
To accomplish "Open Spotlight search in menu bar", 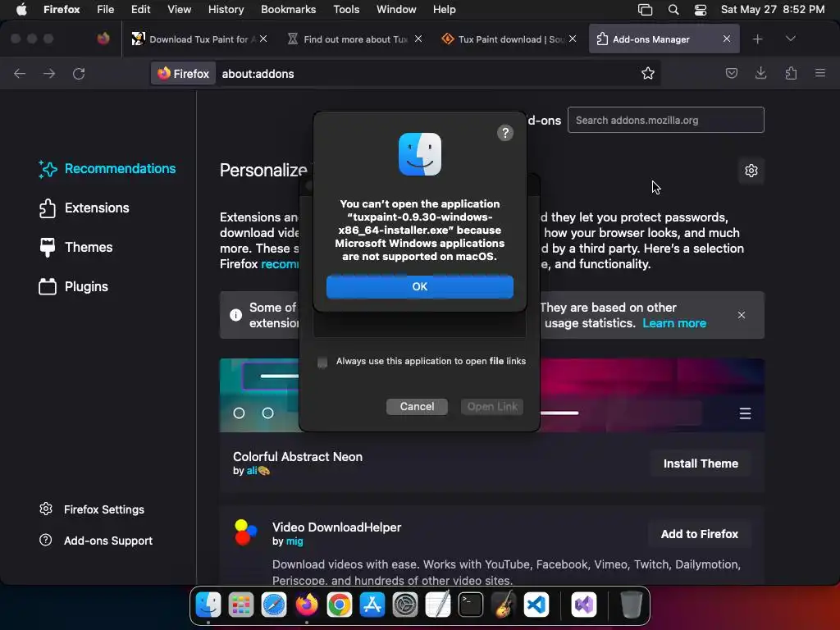I will pos(673,10).
